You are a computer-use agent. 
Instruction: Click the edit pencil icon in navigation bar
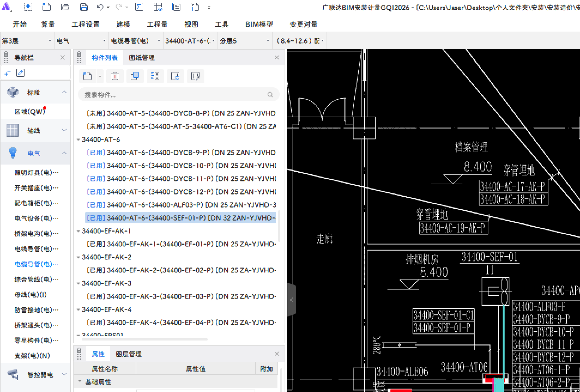click(20, 73)
